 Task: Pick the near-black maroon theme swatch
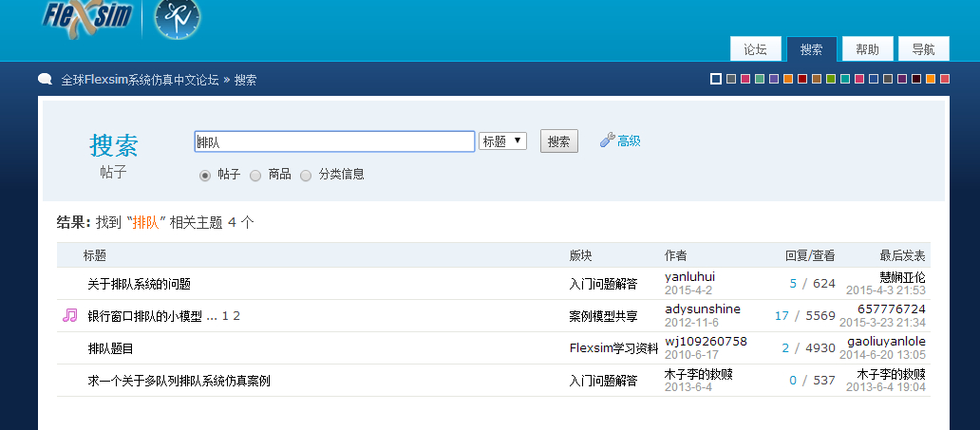[x=916, y=79]
